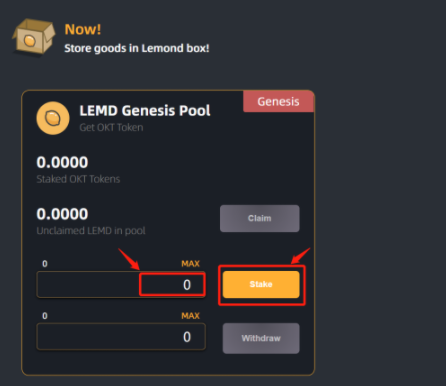Click the Stake button
The width and height of the screenshot is (446, 386).
(261, 284)
